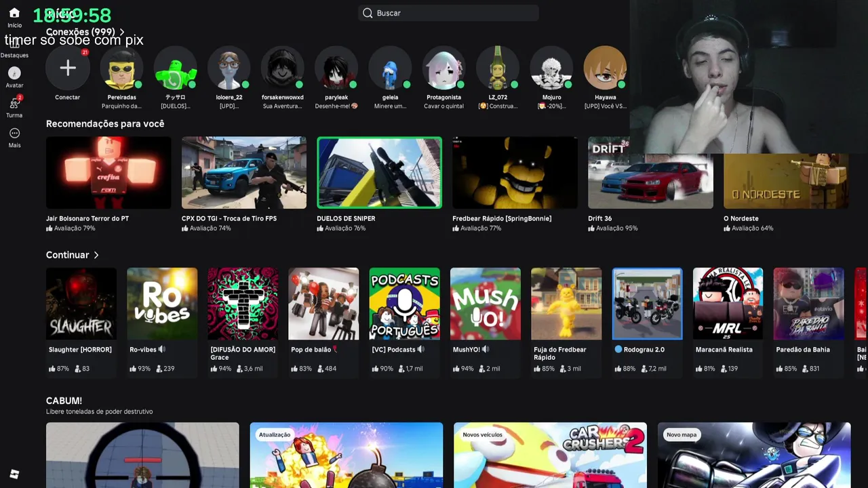The width and height of the screenshot is (868, 488).
Task: Open the Mais three-dots sidebar icon
Action: pos(14,133)
